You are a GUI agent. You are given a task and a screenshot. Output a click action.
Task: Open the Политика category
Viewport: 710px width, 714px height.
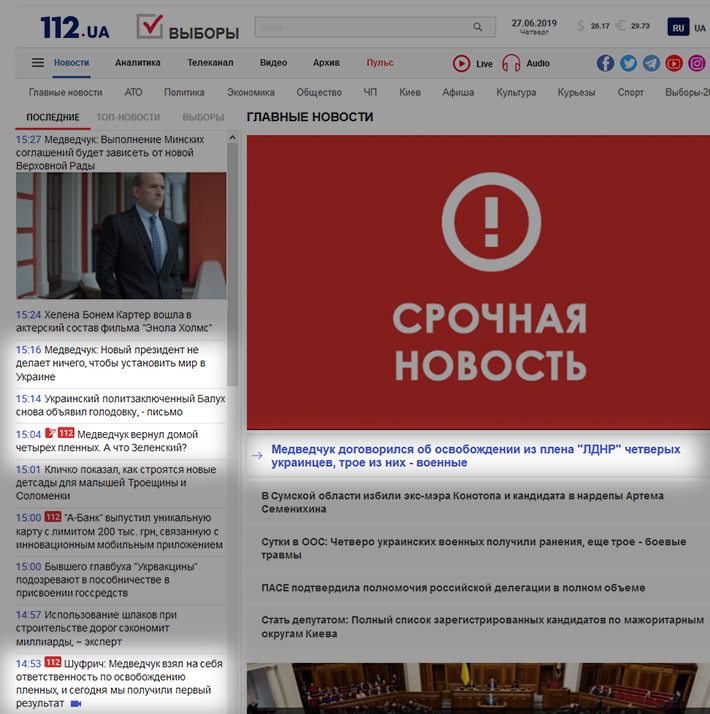pyautogui.click(x=184, y=92)
